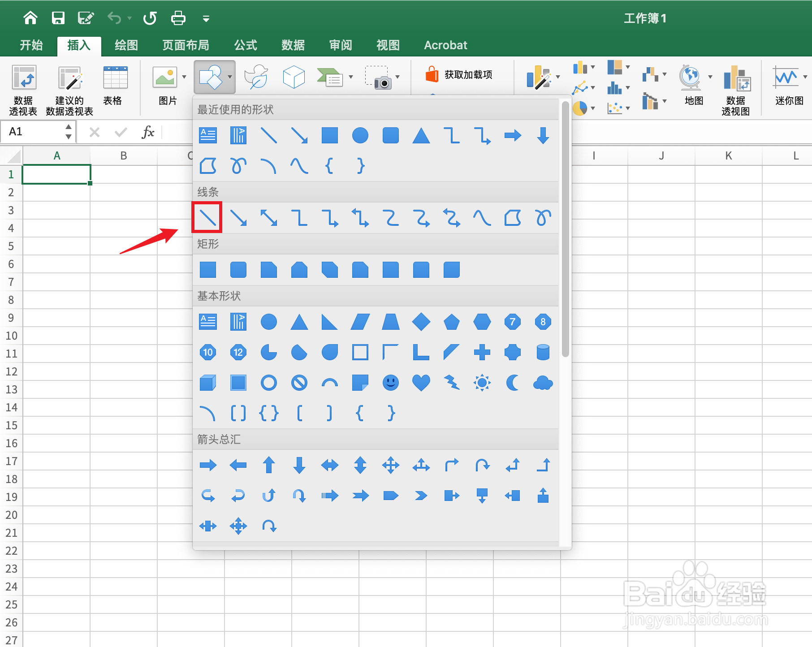This screenshot has width=812, height=647.
Task: Open the 公式 tab
Action: pos(246,45)
